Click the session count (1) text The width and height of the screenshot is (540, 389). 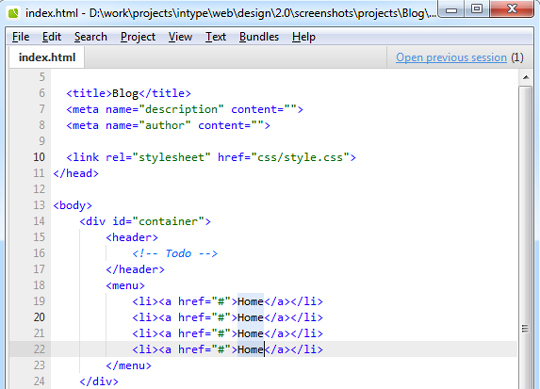coord(517,57)
